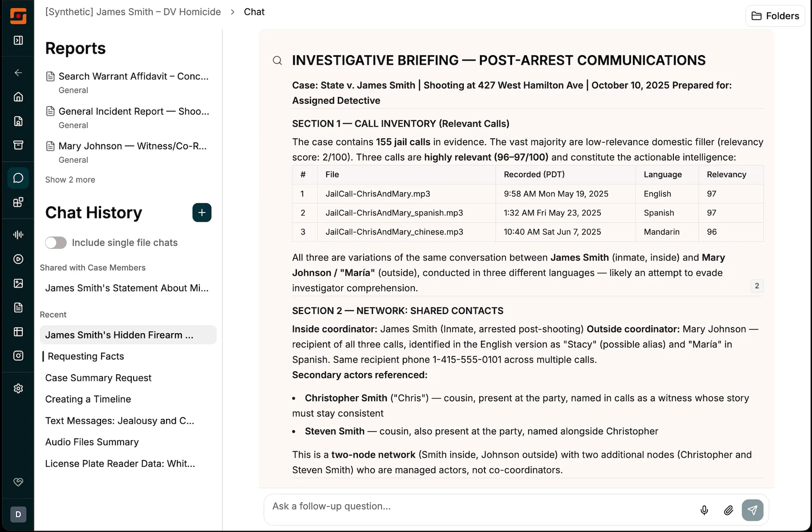Toggle Include single file chats switch

[x=56, y=243]
